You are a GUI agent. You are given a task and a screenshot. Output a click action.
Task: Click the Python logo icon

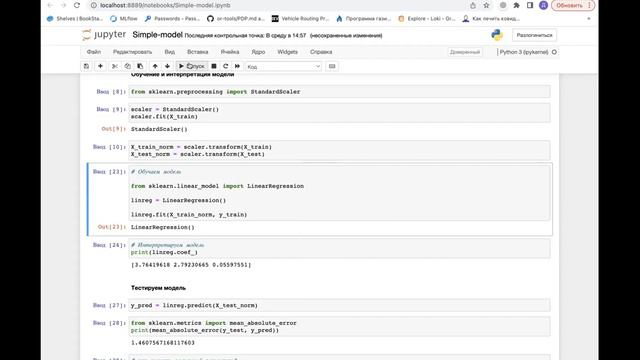point(497,35)
